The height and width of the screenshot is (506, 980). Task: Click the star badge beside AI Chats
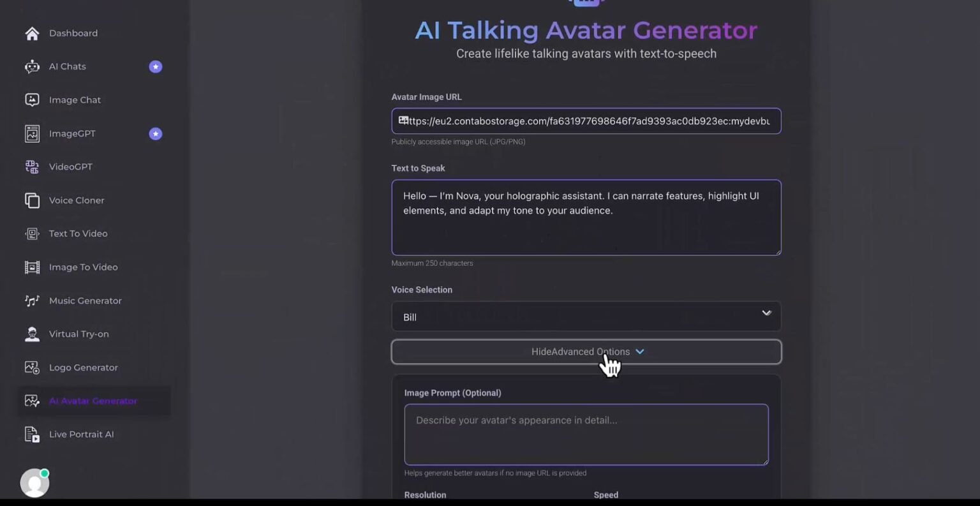[x=155, y=66]
